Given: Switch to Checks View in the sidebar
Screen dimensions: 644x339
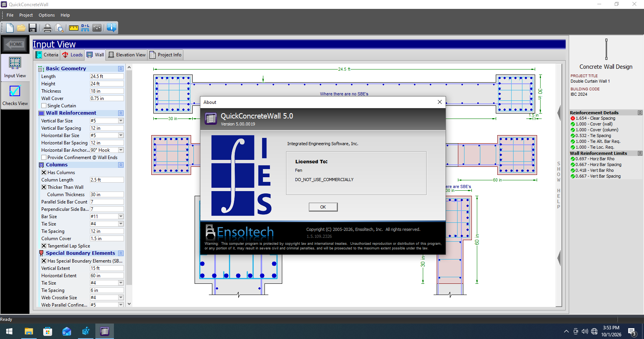Looking at the screenshot, I should point(15,95).
